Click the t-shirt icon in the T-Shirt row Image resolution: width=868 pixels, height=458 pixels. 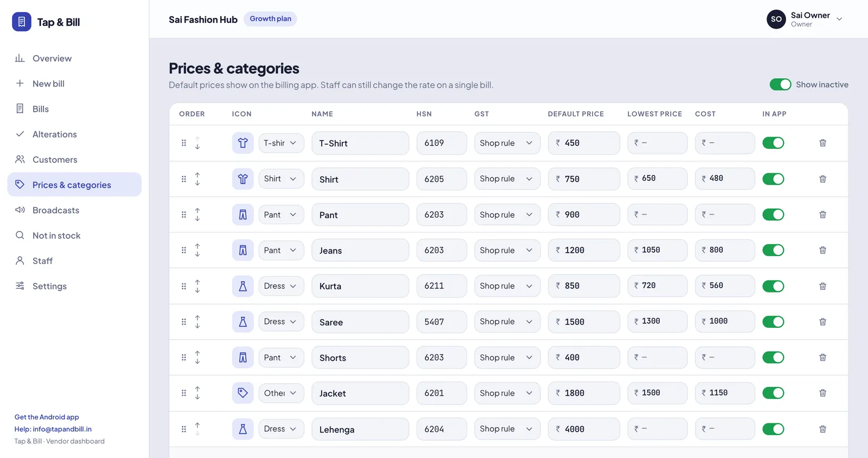(242, 143)
